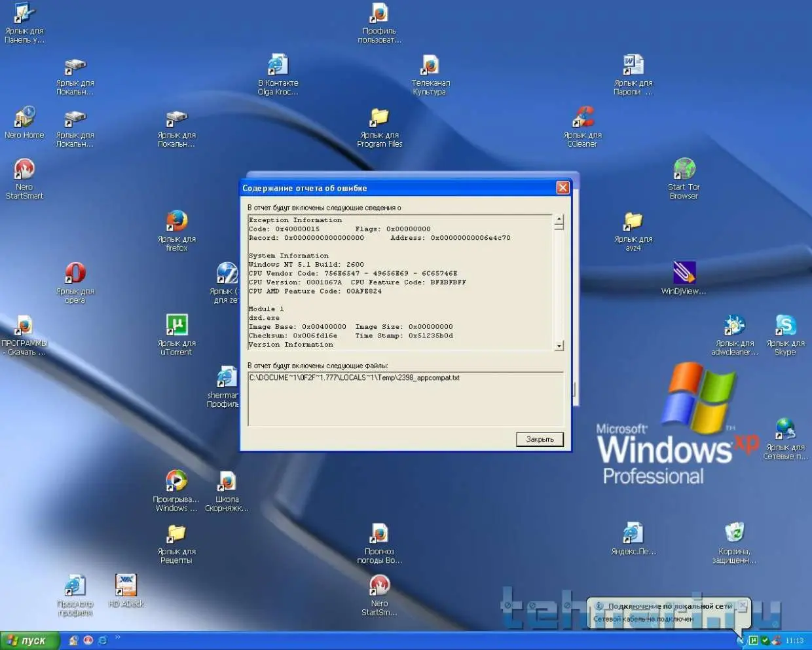Select the 'dxd.exe' module line
812x650 pixels.
point(264,318)
